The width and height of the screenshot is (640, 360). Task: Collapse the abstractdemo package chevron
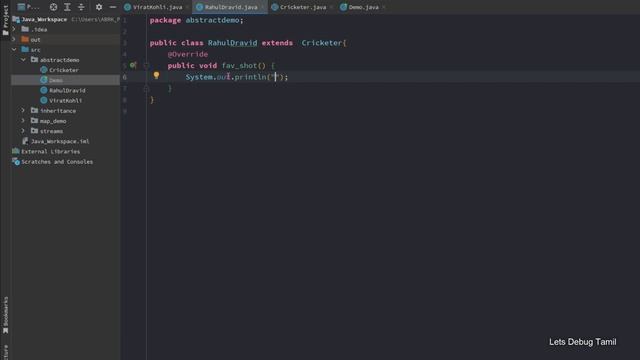[23, 60]
